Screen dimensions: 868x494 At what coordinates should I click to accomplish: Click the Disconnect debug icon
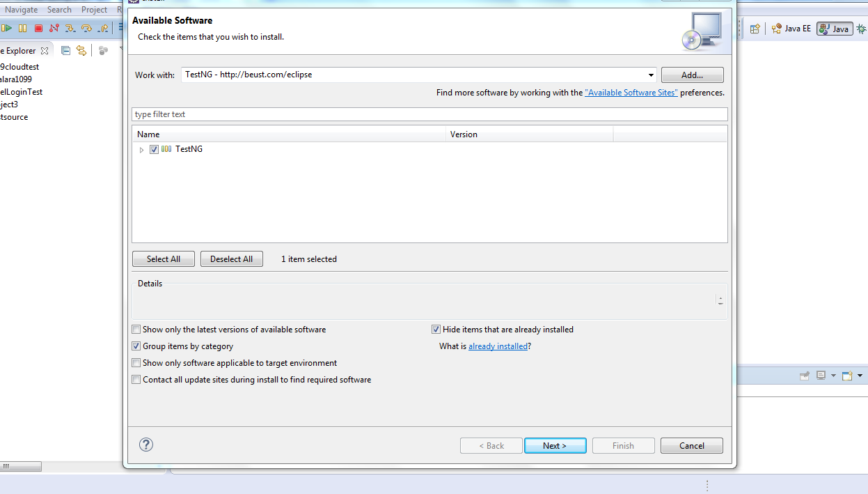click(x=54, y=29)
